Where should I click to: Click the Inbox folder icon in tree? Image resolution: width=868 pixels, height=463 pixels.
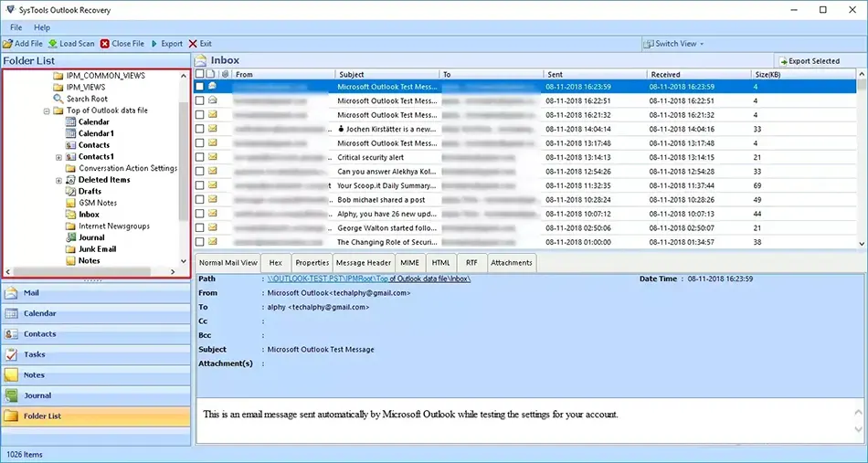(x=70, y=215)
